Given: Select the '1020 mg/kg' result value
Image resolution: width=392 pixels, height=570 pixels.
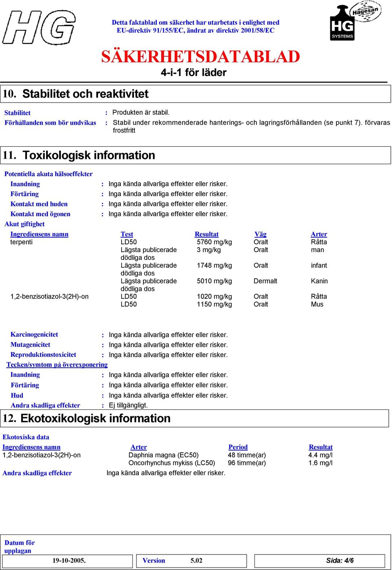Looking at the screenshot, I should (x=214, y=296).
